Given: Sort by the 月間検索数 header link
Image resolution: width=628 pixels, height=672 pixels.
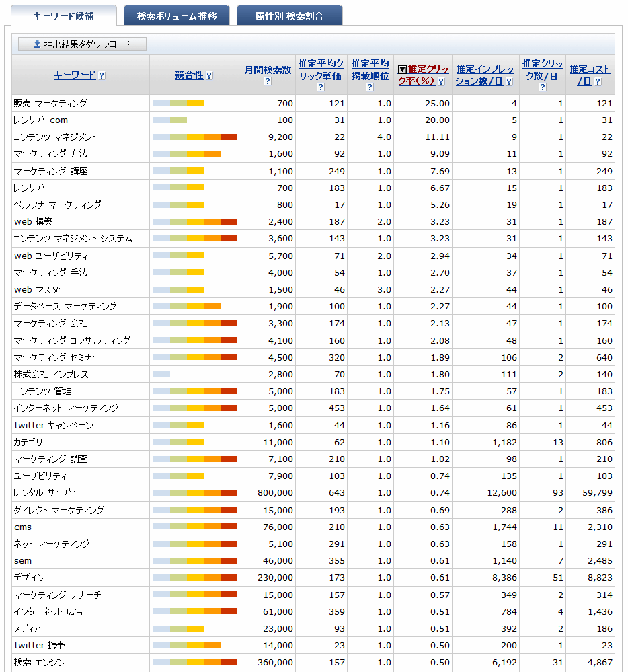Looking at the screenshot, I should [x=268, y=70].
